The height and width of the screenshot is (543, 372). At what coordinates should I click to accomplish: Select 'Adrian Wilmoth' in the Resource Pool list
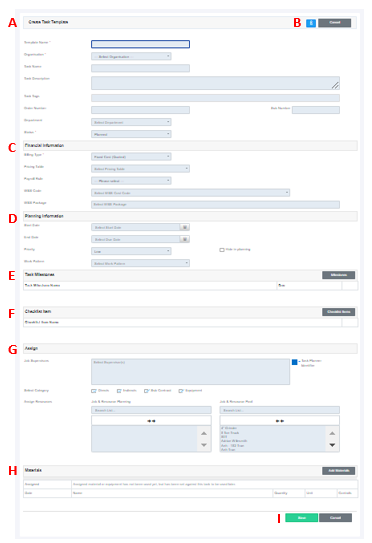pos(234,441)
